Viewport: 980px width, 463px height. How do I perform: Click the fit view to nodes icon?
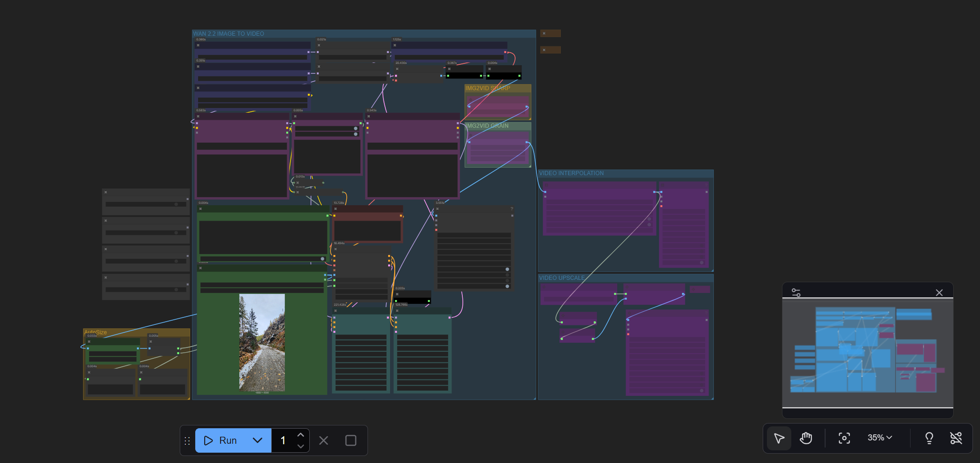click(x=844, y=439)
